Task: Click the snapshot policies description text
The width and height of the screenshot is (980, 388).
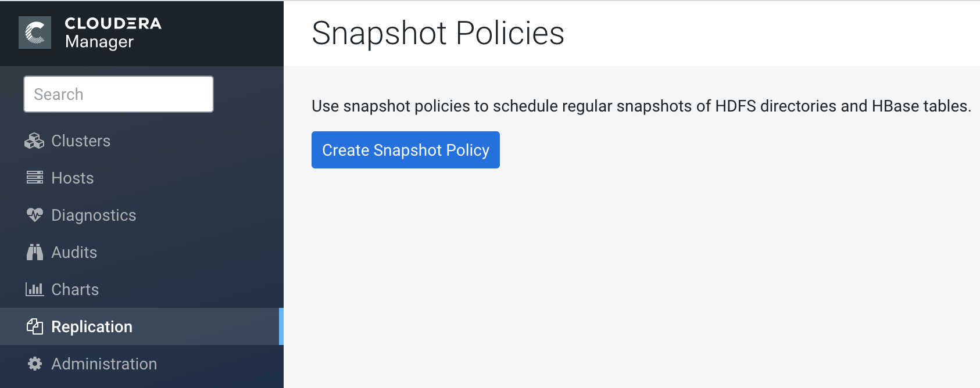Action: [641, 106]
